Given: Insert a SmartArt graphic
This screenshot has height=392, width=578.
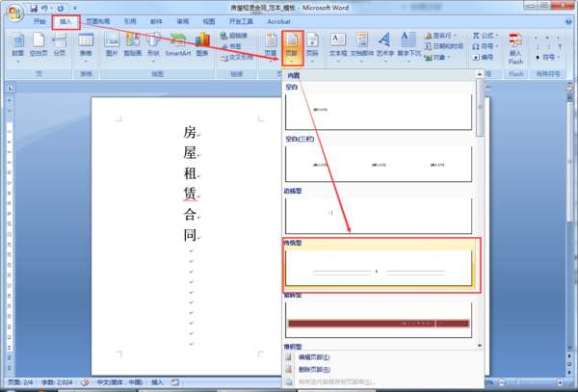Looking at the screenshot, I should [177, 45].
